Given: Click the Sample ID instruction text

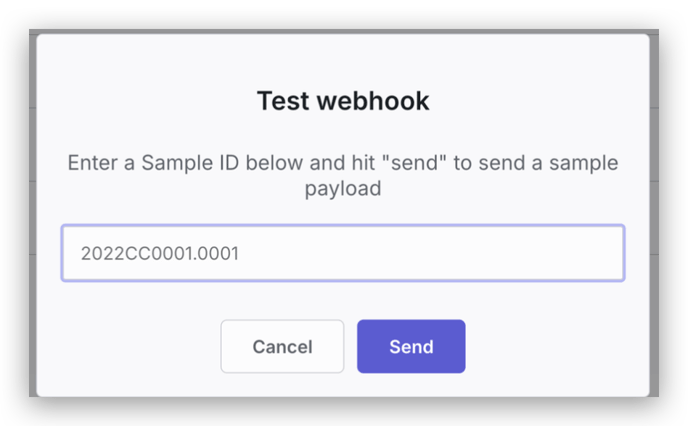Looking at the screenshot, I should coord(343,175).
